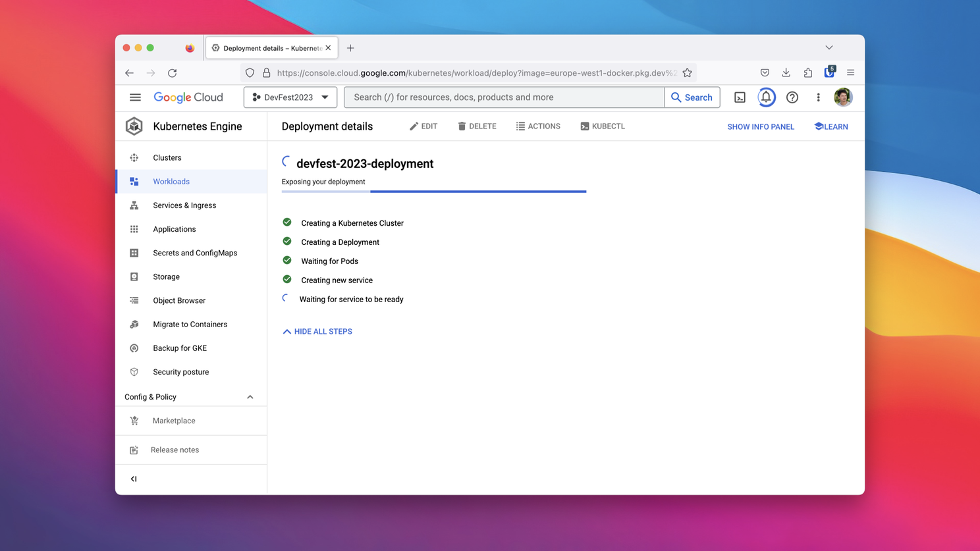
Task: Click the Backup for GKE icon
Action: point(134,348)
